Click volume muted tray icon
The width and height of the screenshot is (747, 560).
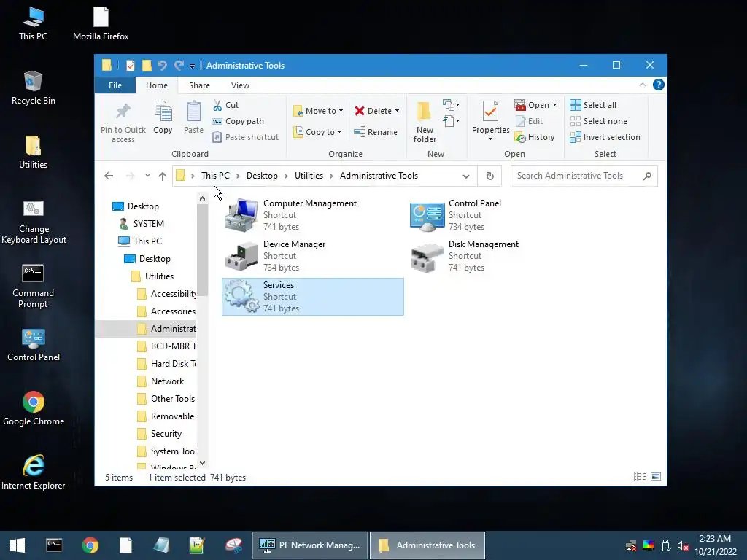point(683,545)
